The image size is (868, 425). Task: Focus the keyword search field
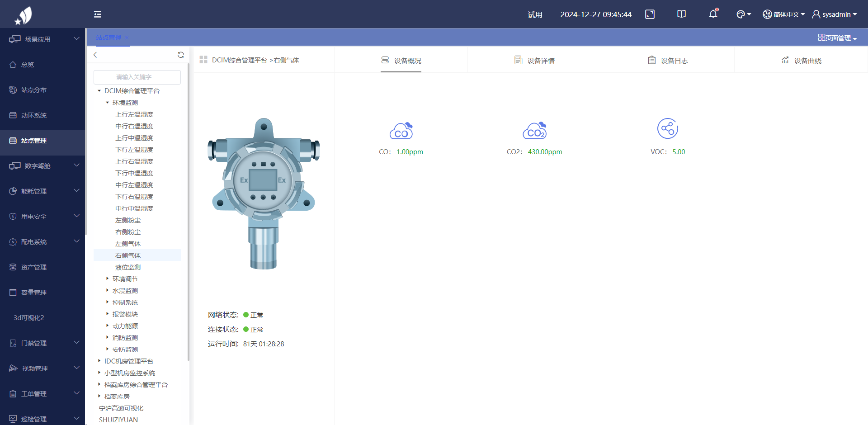tap(137, 77)
